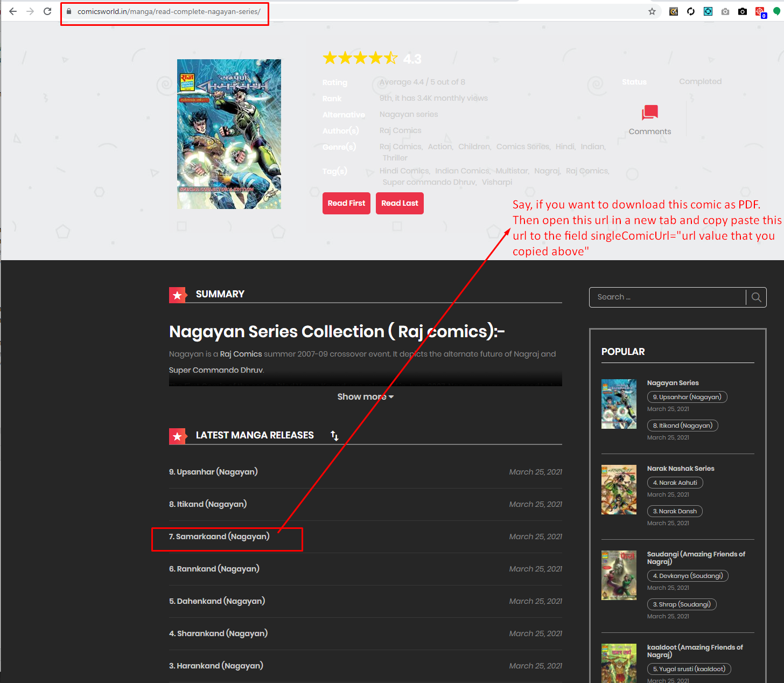Click the search magnifier icon
Image resolution: width=784 pixels, height=683 pixels.
(x=756, y=297)
